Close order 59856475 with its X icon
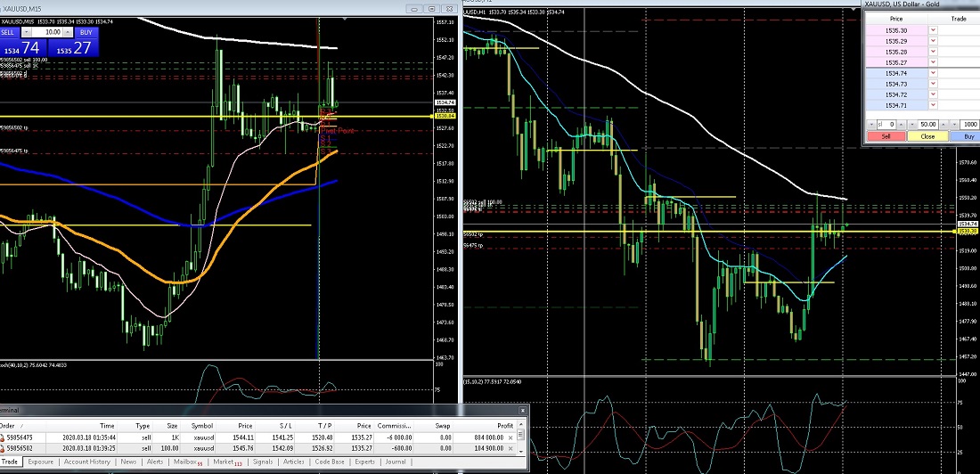Image resolution: width=980 pixels, height=474 pixels. [x=510, y=437]
